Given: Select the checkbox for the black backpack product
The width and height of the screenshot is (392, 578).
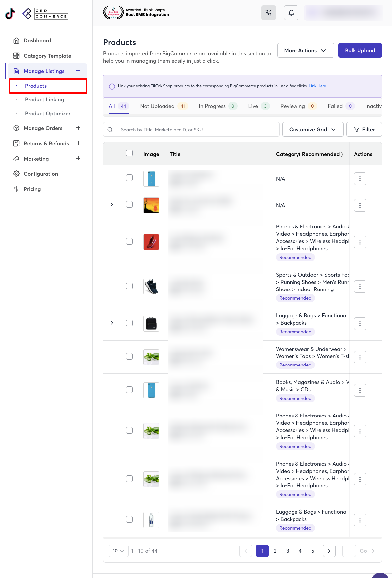Looking at the screenshot, I should pyautogui.click(x=129, y=323).
